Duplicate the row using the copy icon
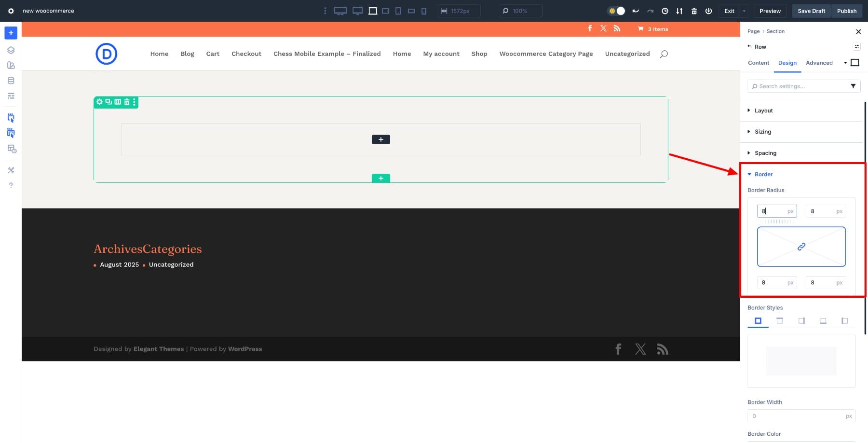Screen dimensions: 868x443 108,102
